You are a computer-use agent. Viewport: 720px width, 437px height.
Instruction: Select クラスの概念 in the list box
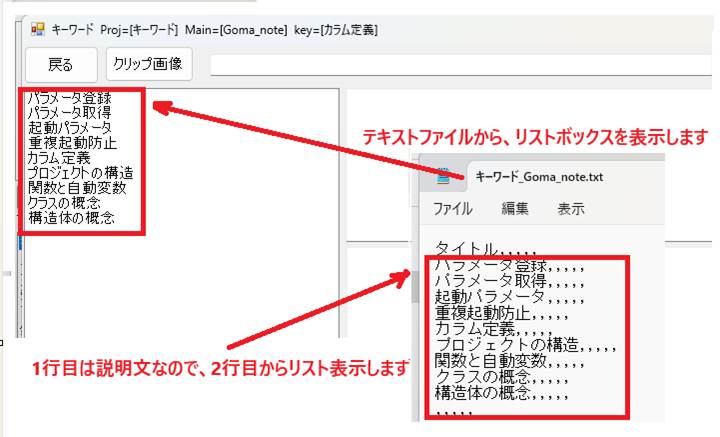tap(64, 202)
